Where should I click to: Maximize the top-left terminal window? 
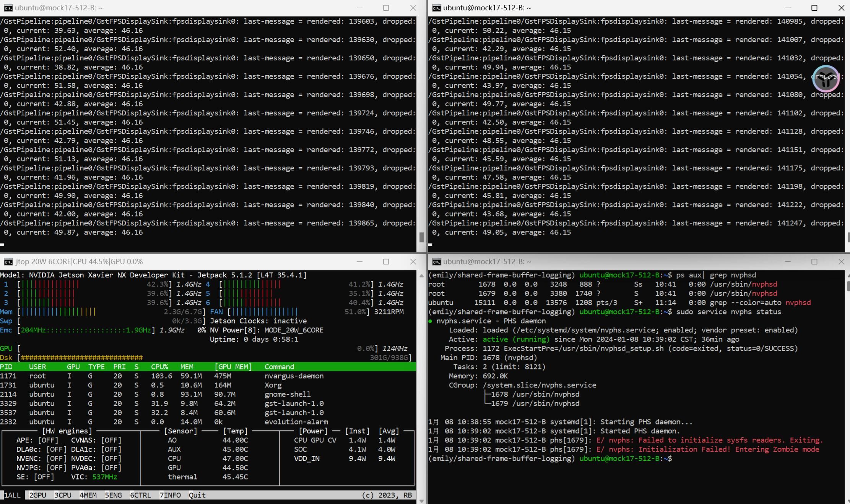(386, 8)
